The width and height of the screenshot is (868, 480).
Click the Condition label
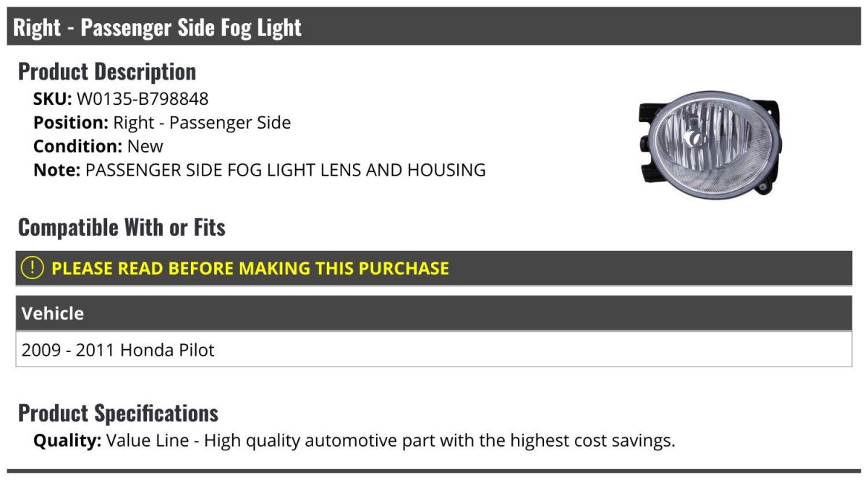[x=77, y=147]
